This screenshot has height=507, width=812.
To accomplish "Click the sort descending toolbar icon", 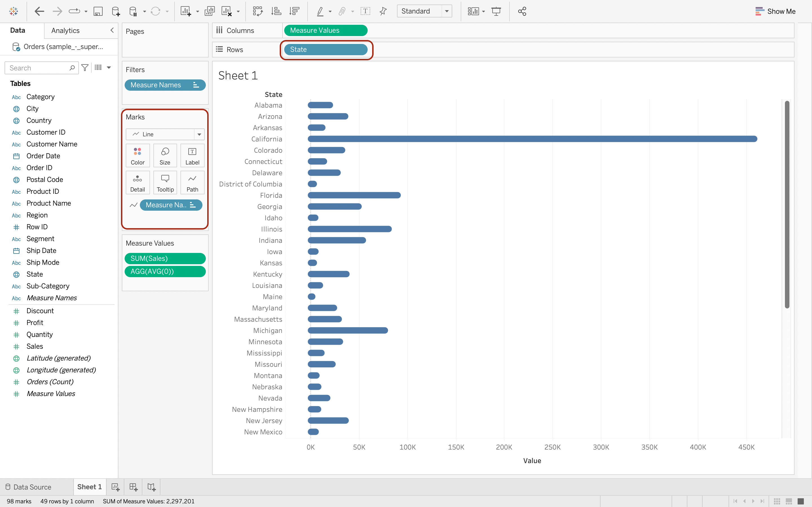I will [294, 11].
